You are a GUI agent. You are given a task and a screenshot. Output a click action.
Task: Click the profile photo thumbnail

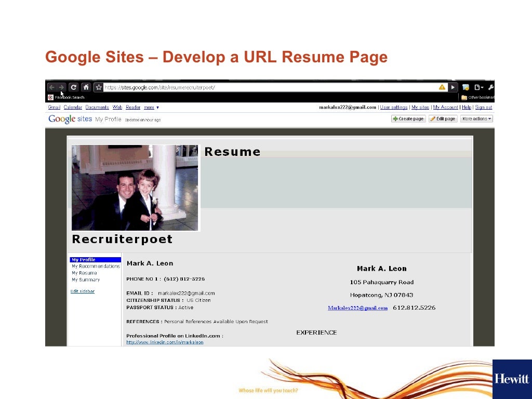[135, 188]
